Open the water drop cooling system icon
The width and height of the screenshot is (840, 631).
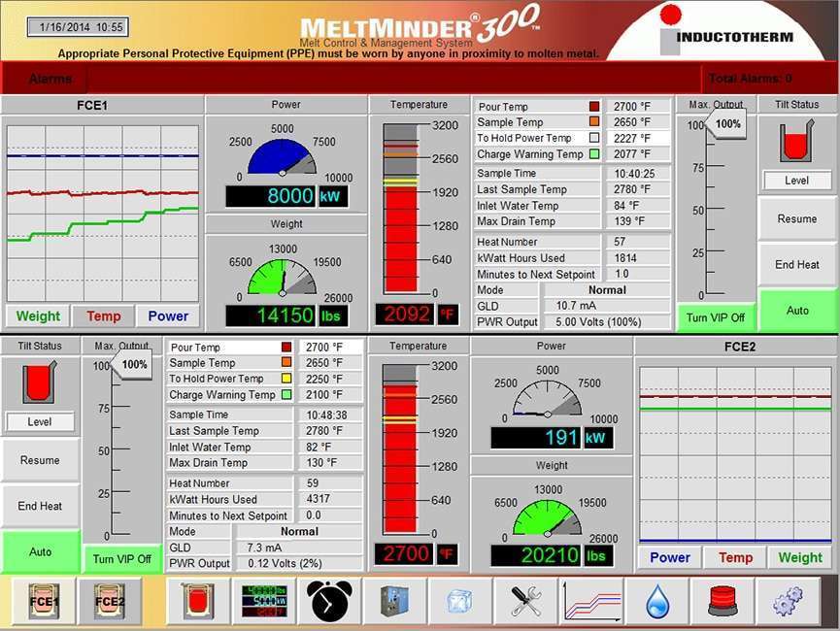[657, 601]
